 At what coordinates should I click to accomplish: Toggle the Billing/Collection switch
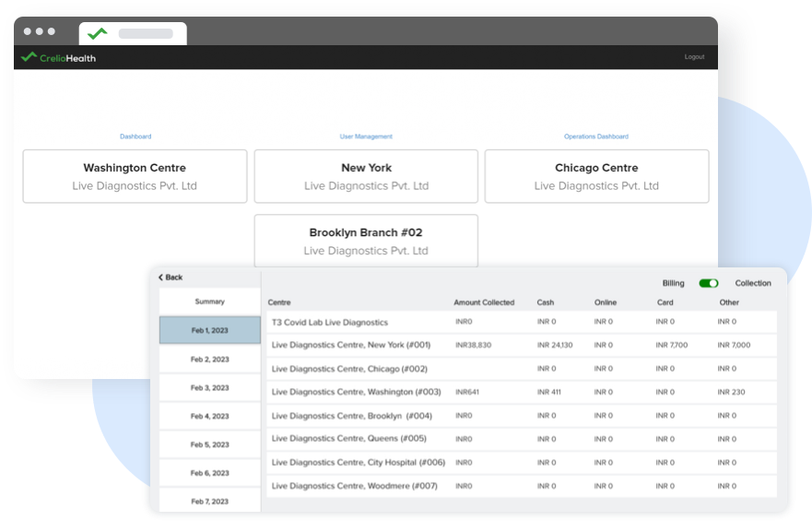pyautogui.click(x=708, y=284)
